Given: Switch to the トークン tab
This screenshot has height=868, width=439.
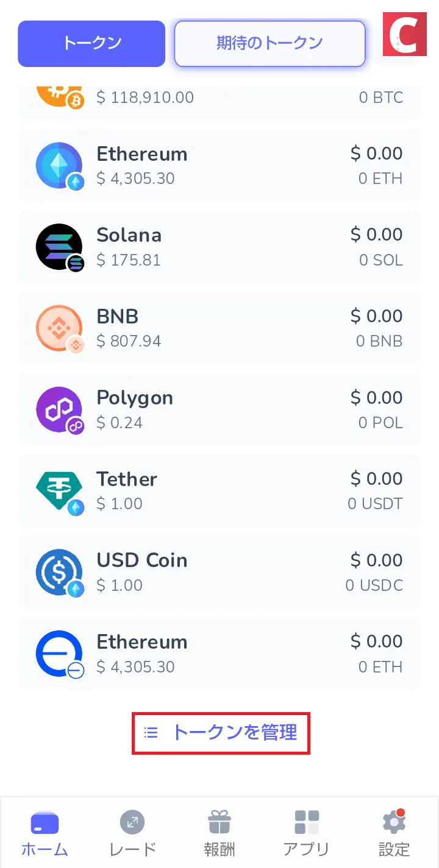Looking at the screenshot, I should click(91, 43).
